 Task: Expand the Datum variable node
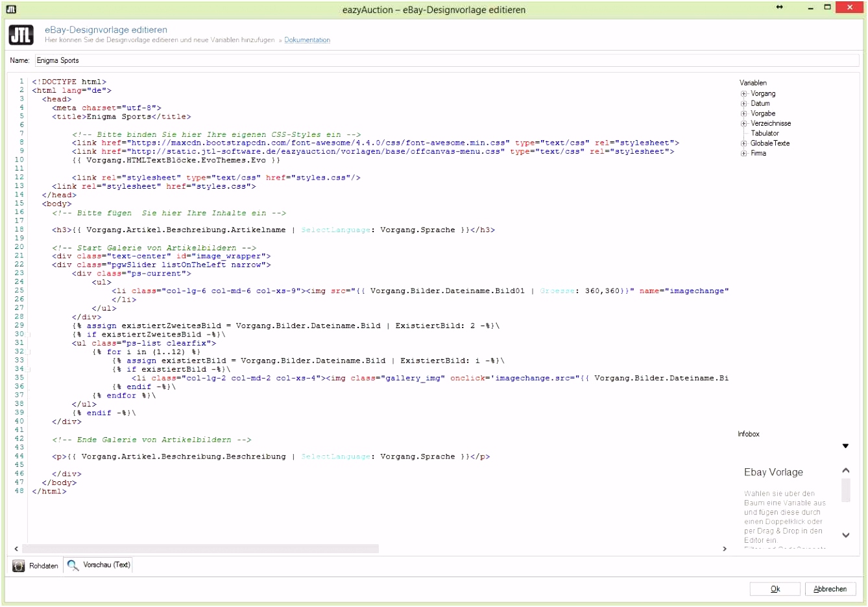point(744,104)
